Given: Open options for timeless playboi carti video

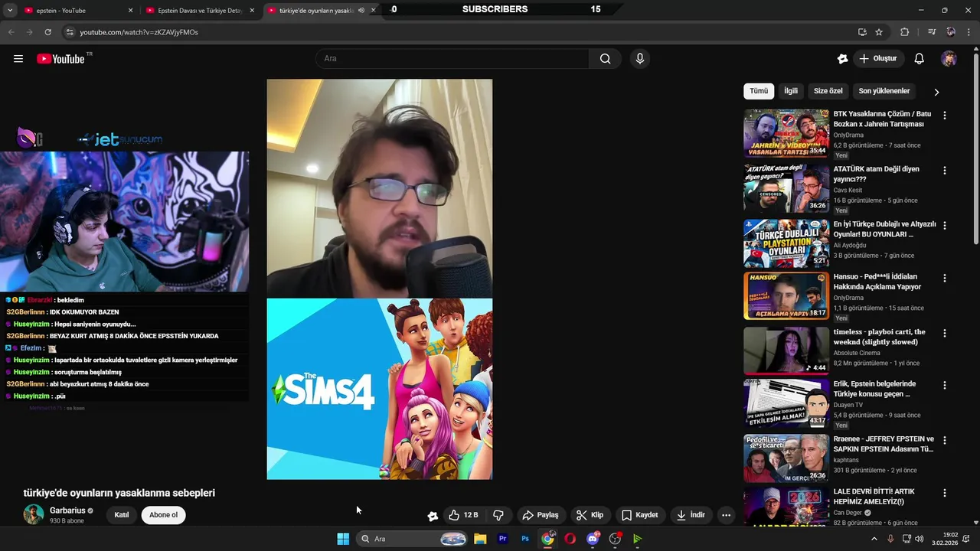Looking at the screenshot, I should point(944,334).
